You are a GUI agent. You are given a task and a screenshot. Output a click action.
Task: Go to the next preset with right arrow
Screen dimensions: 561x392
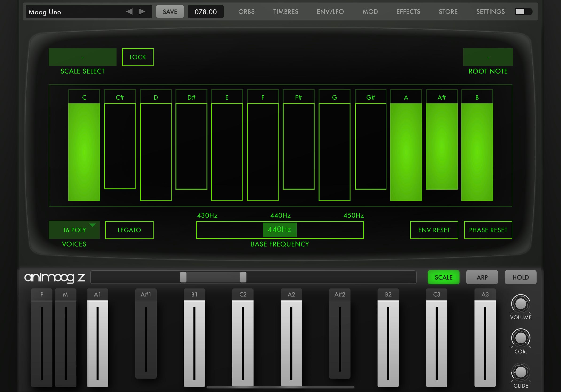tap(142, 12)
